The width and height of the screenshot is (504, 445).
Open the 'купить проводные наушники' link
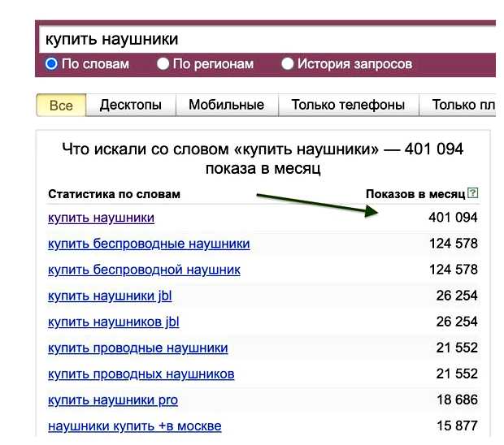pyautogui.click(x=138, y=348)
